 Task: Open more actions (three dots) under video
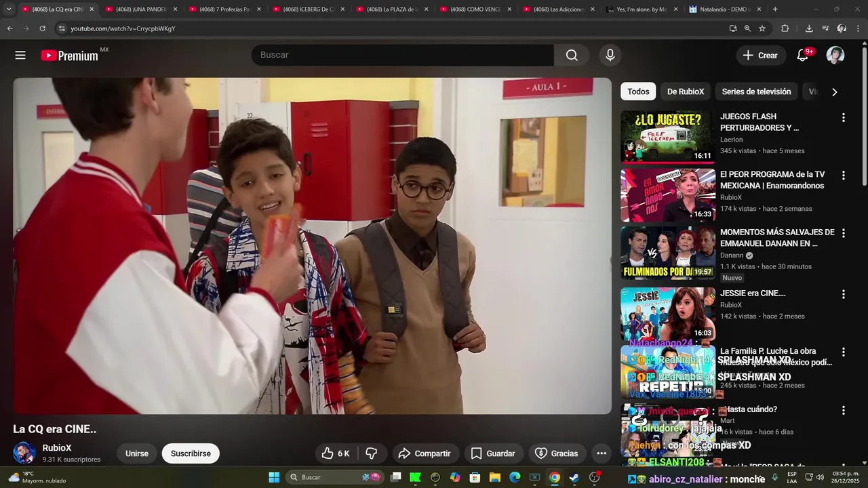click(x=601, y=453)
